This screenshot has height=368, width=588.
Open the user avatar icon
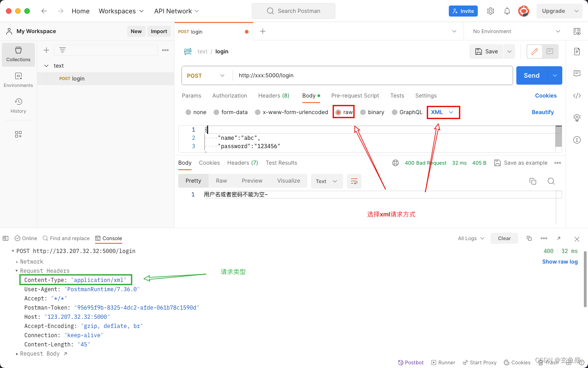point(524,11)
